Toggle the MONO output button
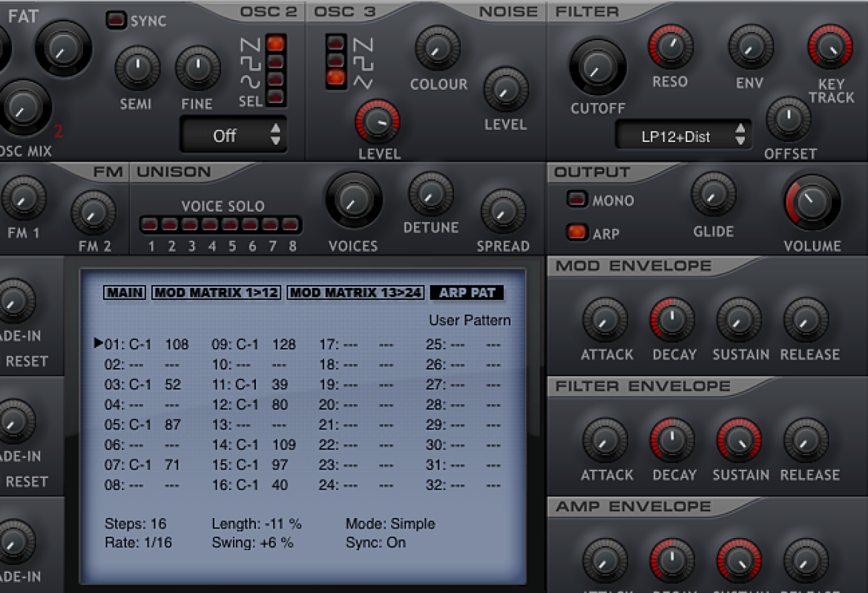 pyautogui.click(x=576, y=199)
